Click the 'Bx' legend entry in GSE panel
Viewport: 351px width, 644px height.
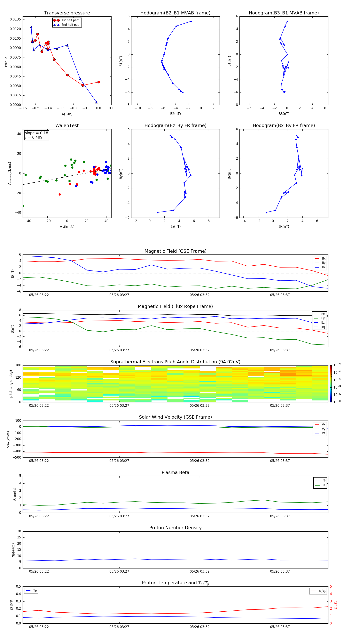point(320,259)
